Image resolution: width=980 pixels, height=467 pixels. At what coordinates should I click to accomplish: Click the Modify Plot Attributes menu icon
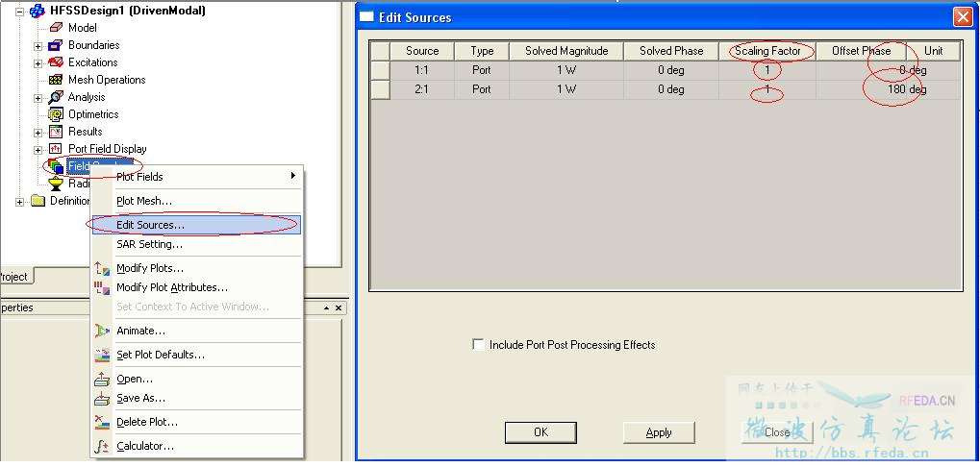click(x=102, y=288)
